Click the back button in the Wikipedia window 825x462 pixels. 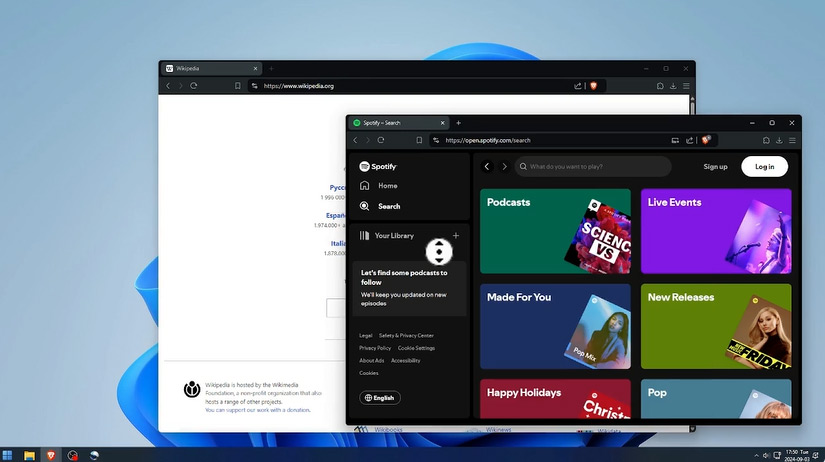point(168,86)
